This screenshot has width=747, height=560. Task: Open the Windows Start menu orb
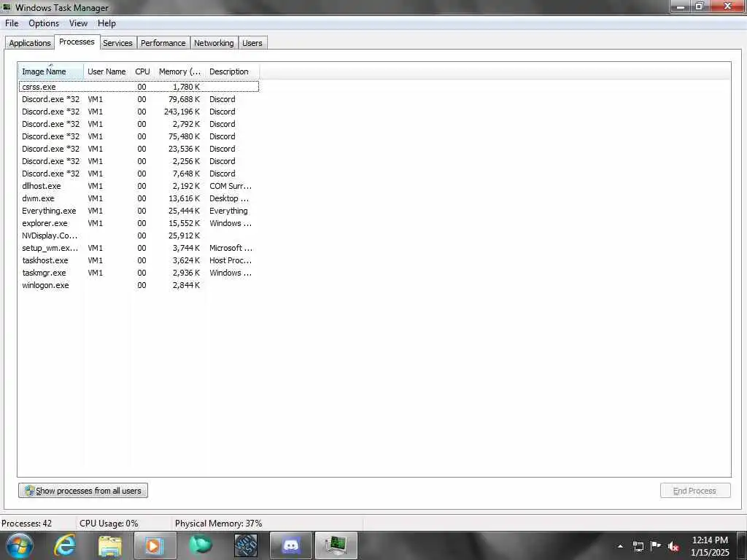click(x=19, y=545)
